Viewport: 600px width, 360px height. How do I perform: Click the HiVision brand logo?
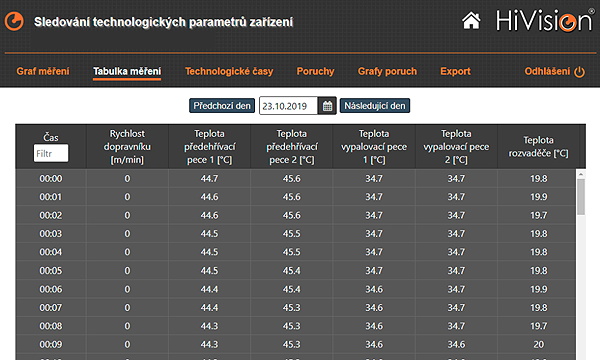545,21
